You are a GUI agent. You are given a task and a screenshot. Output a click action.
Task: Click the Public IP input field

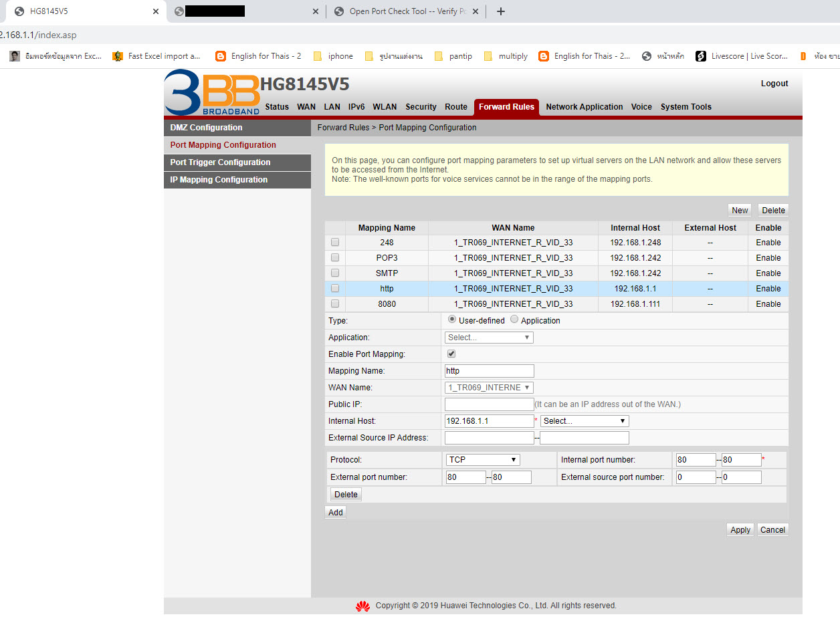[490, 404]
